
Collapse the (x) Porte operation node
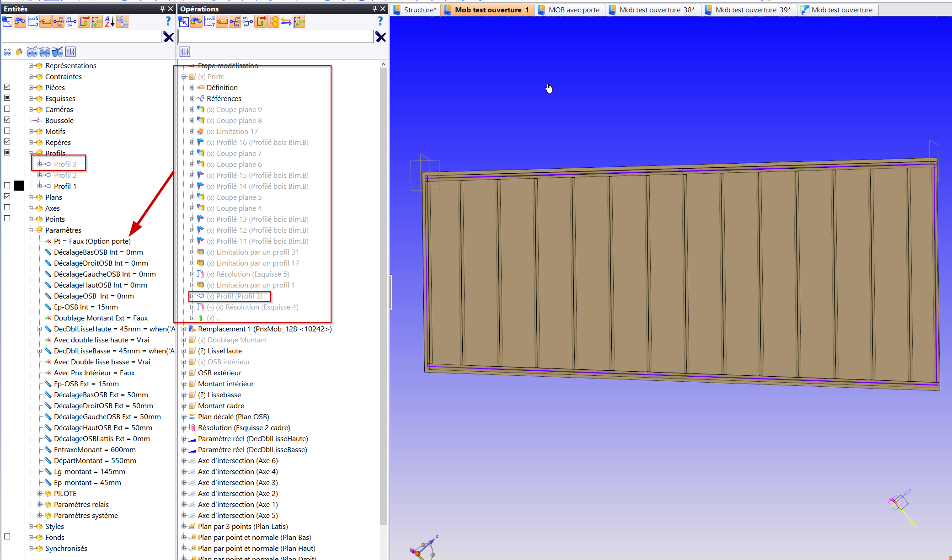click(183, 76)
